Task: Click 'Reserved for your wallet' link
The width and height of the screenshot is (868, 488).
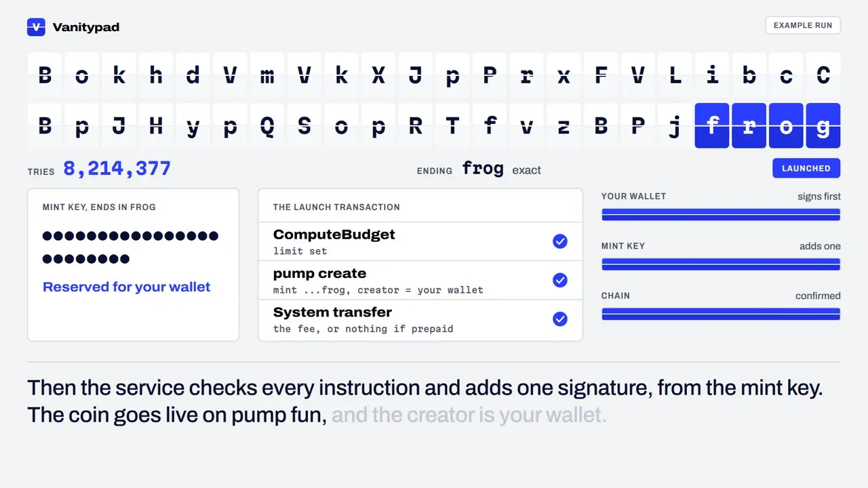Action: 127,287
